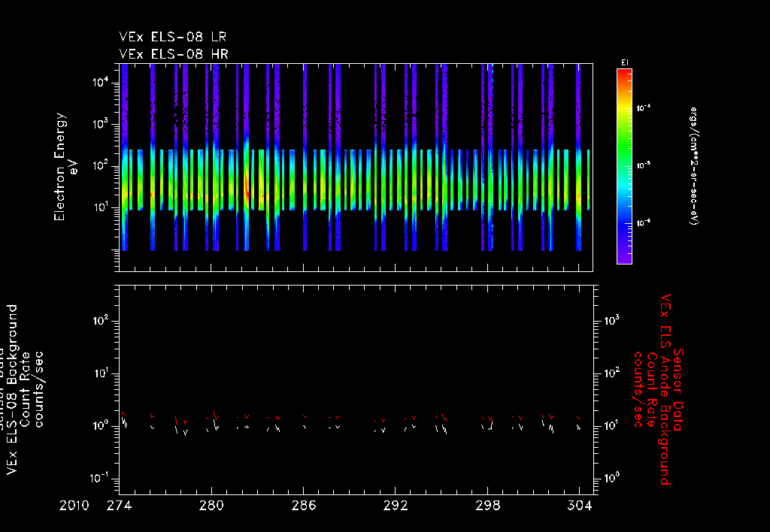Click the 'VEx ELS-08 HR' title text
Image resolution: width=770 pixels, height=532 pixels.
[174, 54]
